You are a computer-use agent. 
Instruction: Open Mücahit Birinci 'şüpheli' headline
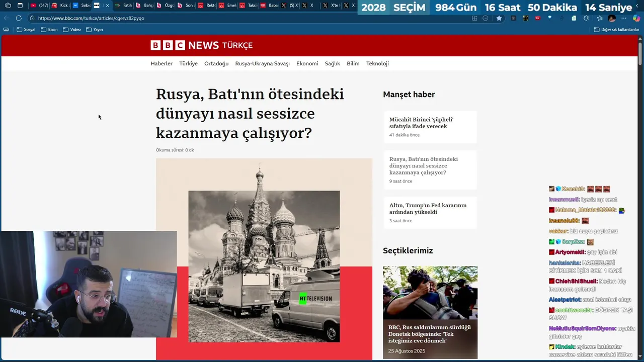pos(421,123)
